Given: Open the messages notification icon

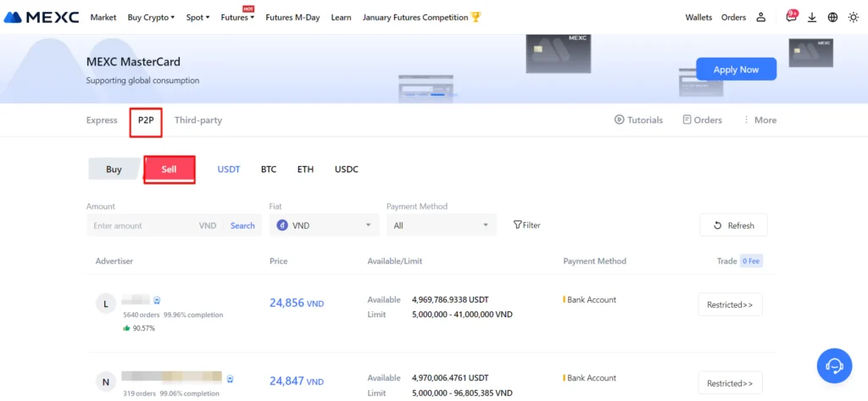Looking at the screenshot, I should [790, 17].
